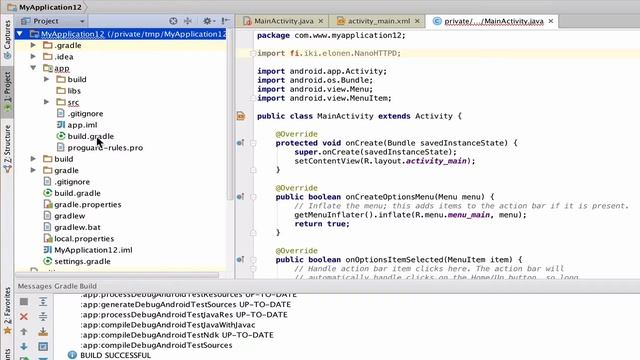This screenshot has width=640, height=360.
Task: Click the Project tree horizontal scrollbar
Action: (x=117, y=276)
